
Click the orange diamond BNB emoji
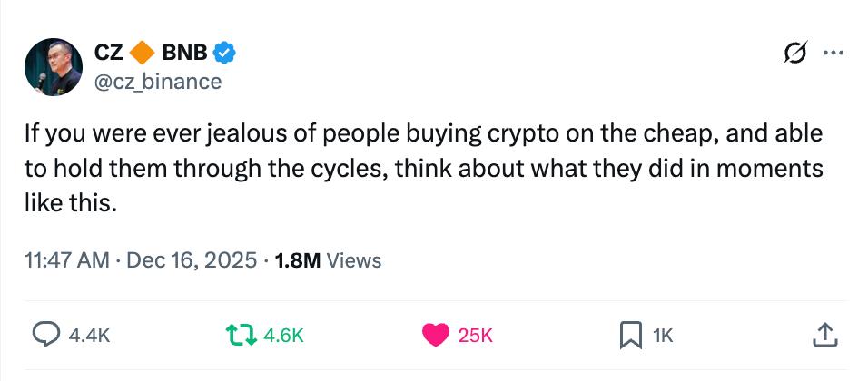142,54
